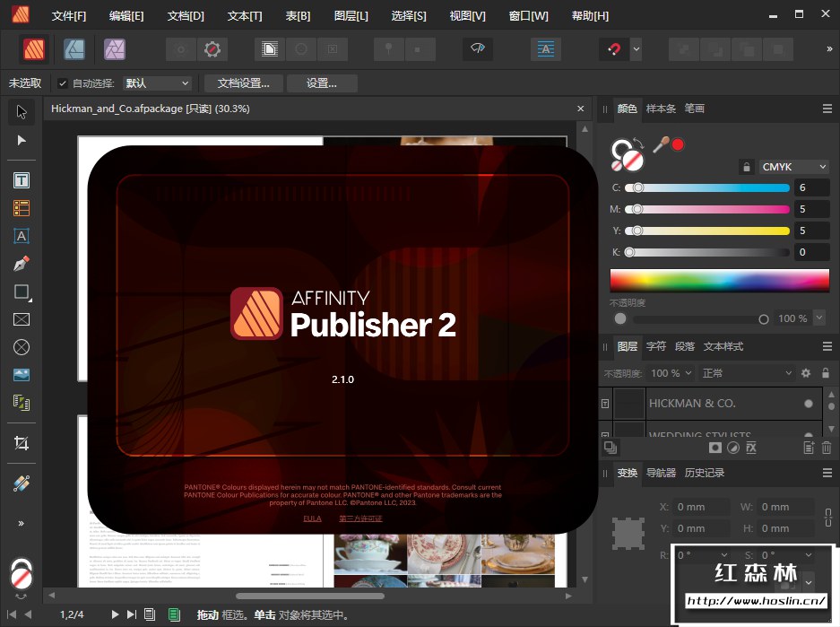Delete layer with trash icon
This screenshot has width=840, height=627.
[x=826, y=447]
